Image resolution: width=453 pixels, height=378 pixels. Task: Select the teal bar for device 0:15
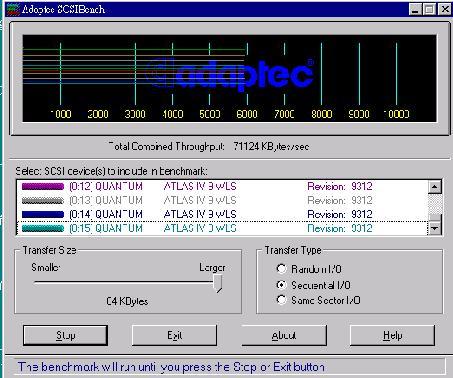[x=43, y=228]
